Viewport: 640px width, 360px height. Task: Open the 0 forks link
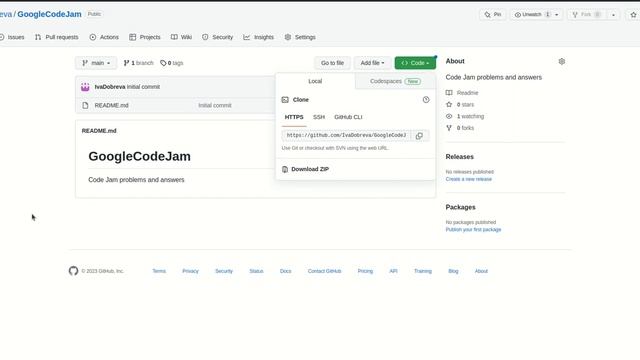[x=460, y=128]
